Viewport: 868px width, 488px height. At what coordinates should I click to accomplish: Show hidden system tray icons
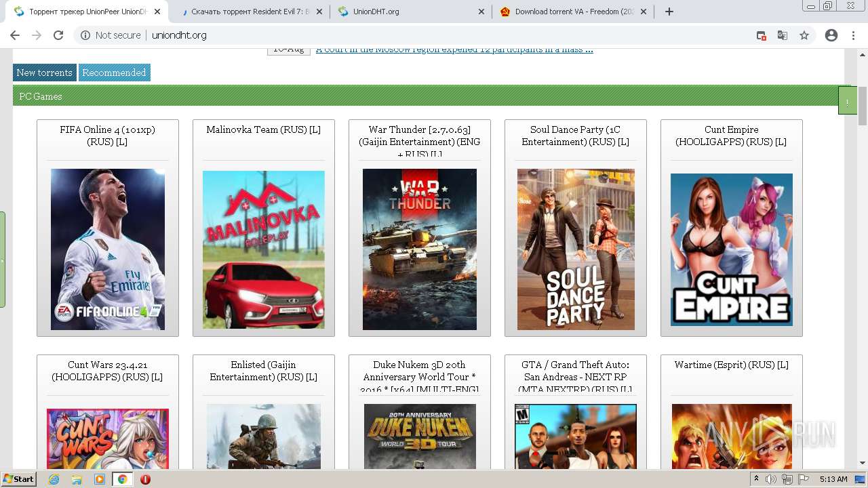(x=757, y=479)
